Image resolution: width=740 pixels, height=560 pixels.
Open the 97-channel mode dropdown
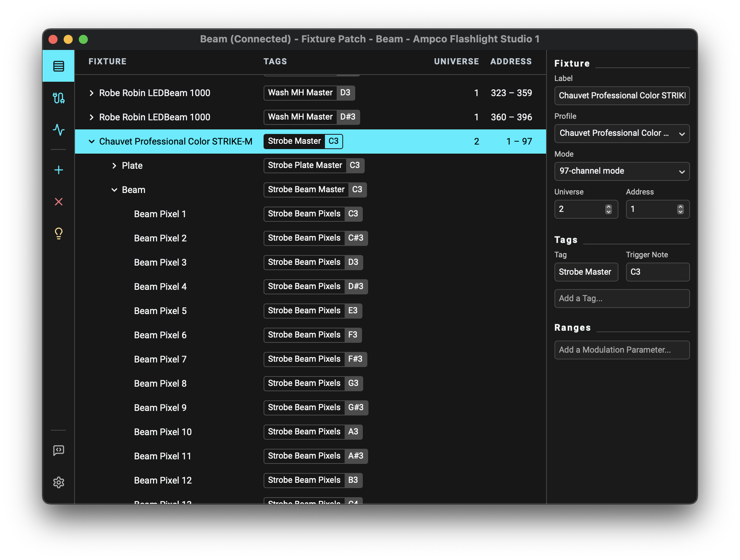point(622,171)
